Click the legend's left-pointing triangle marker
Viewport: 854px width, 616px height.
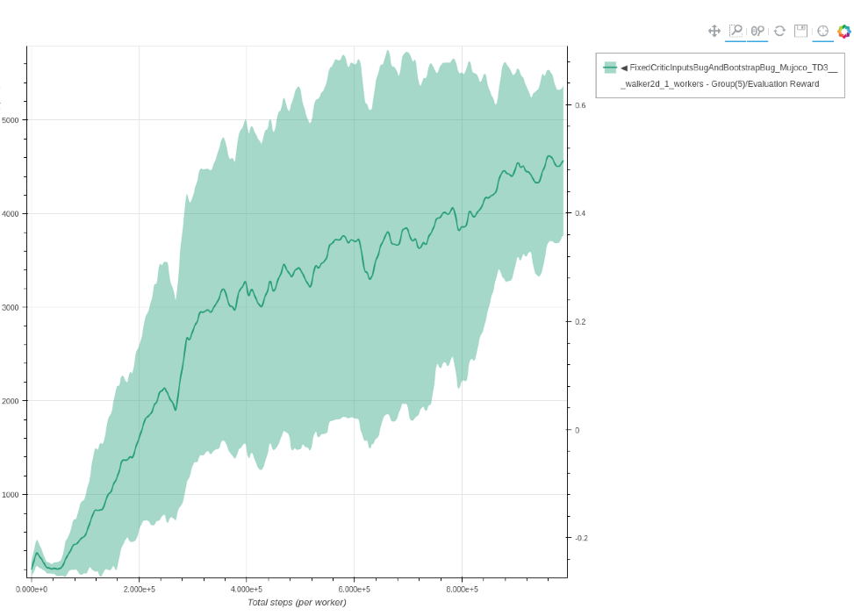point(624,68)
